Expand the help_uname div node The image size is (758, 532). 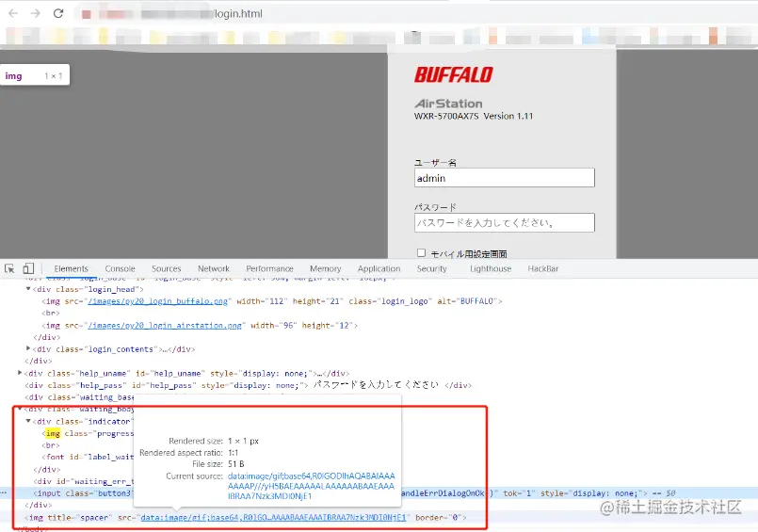point(20,373)
